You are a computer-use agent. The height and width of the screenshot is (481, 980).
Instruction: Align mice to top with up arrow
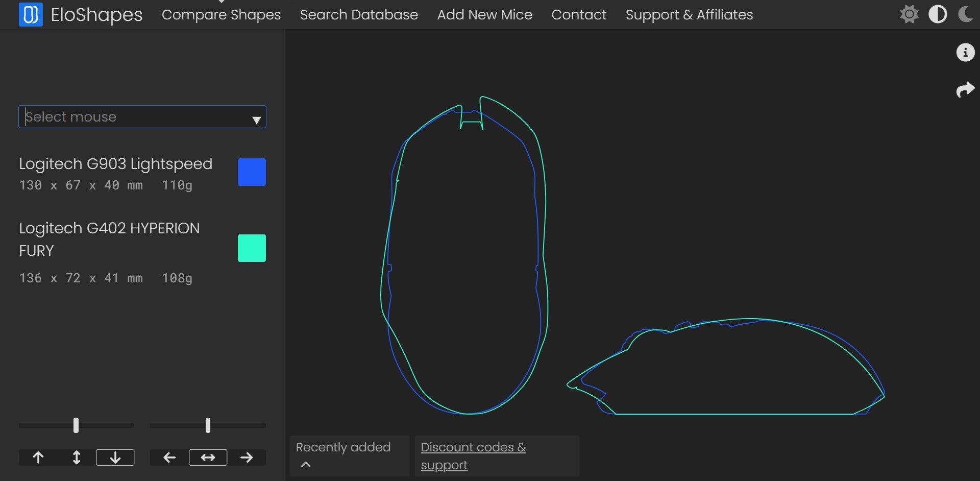(x=38, y=458)
